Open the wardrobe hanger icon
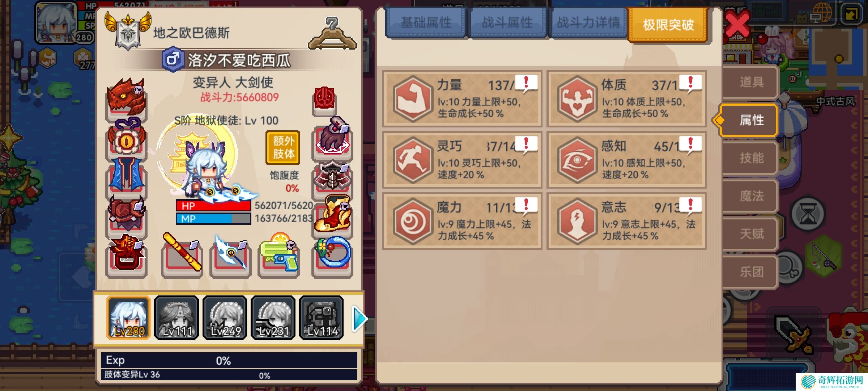The height and width of the screenshot is (391, 868). [x=332, y=33]
